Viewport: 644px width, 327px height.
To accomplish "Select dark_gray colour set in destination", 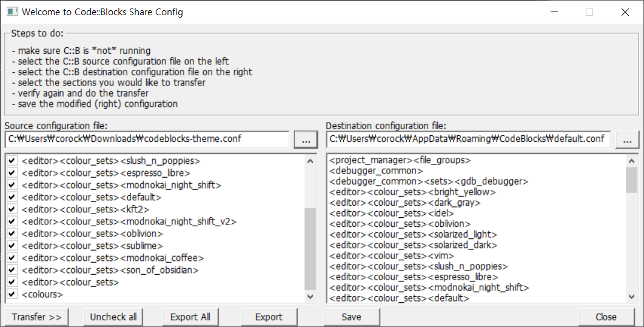I will [405, 203].
